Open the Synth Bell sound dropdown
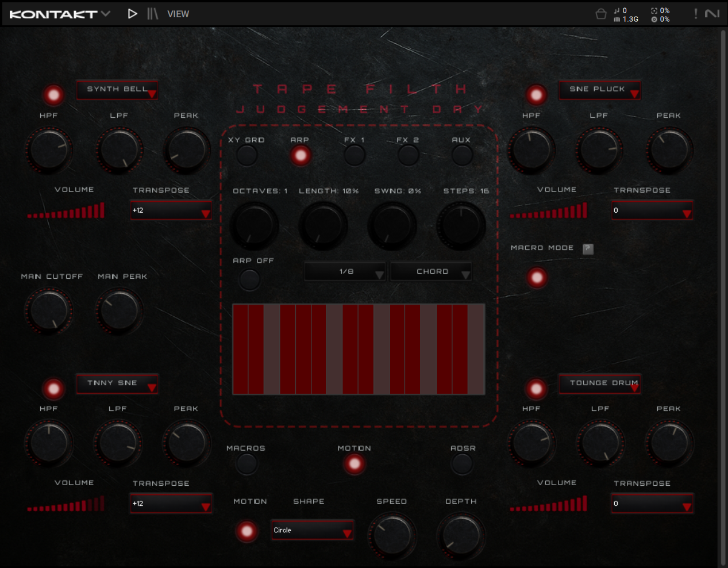The height and width of the screenshot is (568, 728). 117,90
